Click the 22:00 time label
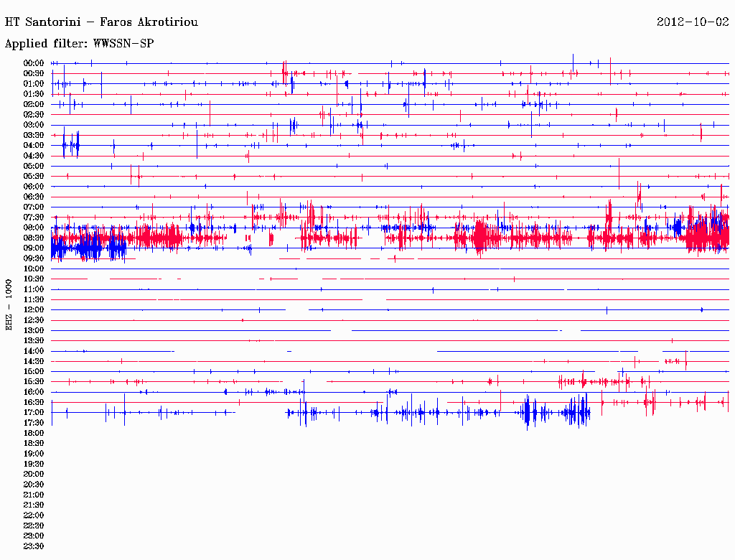 (34, 515)
